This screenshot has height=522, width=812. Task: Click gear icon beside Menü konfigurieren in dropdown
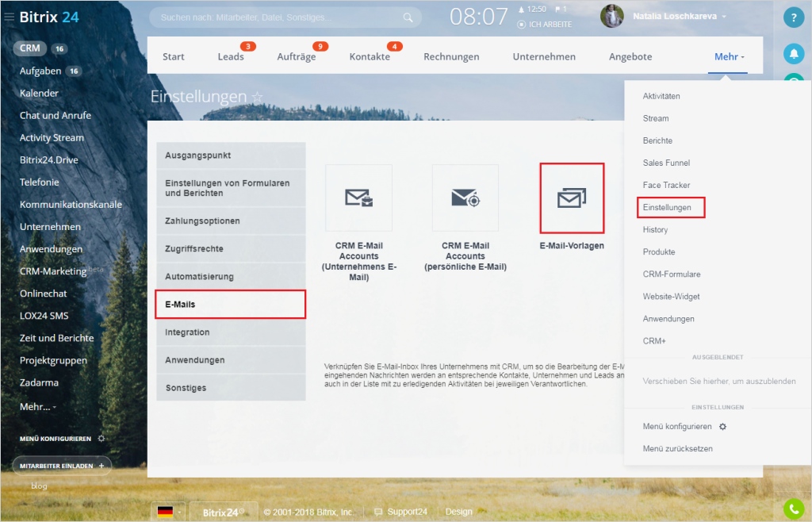pos(723,426)
